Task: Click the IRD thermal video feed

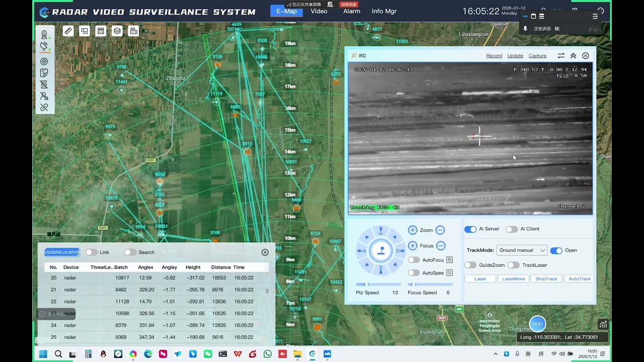Action: click(470, 138)
